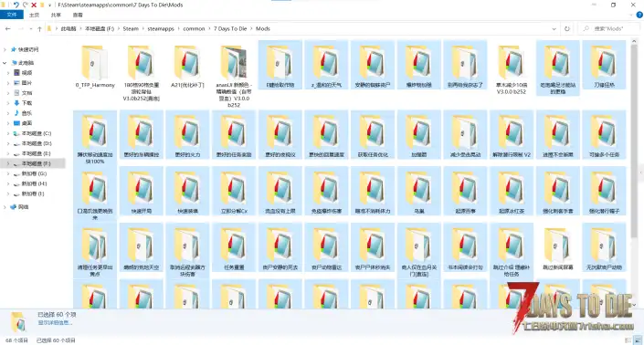Viewport: 644px width, 345px height.
Task: Select 本地磁盘 (F:) in navigation tree
Action: pyautogui.click(x=37, y=163)
